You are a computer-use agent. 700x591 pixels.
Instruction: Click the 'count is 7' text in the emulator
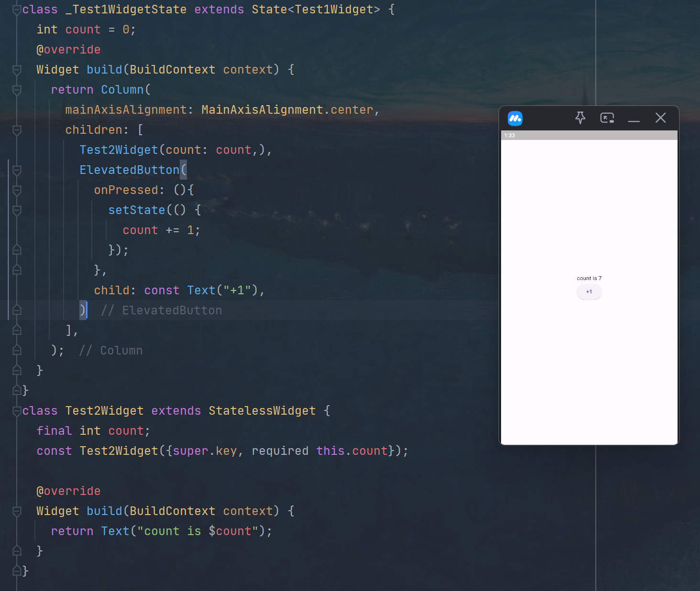pyautogui.click(x=589, y=278)
